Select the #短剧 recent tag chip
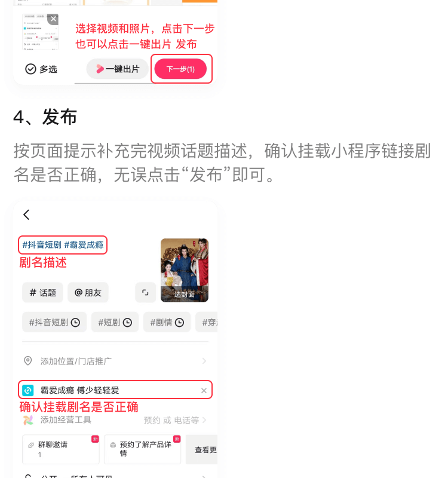 (115, 322)
